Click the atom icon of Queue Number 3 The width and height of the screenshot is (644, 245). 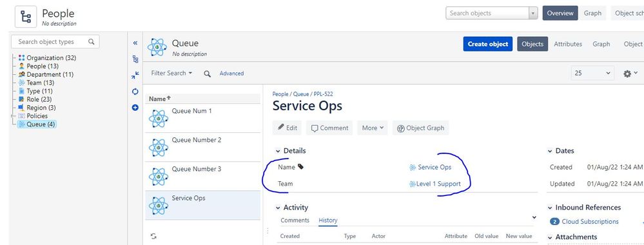click(158, 177)
